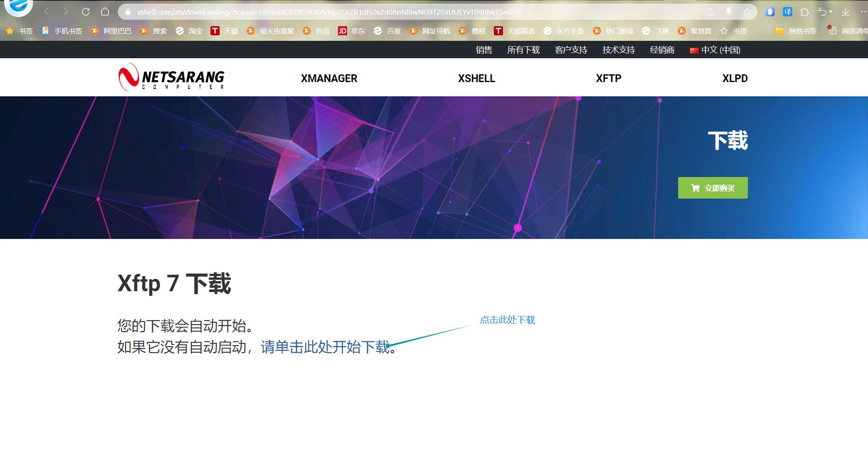
Task: Open the browser downloads icon
Action: click(x=846, y=12)
